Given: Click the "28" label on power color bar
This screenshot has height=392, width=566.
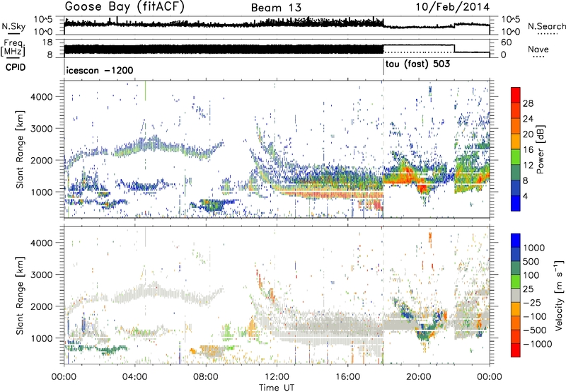Looking at the screenshot, I should click(x=528, y=103).
